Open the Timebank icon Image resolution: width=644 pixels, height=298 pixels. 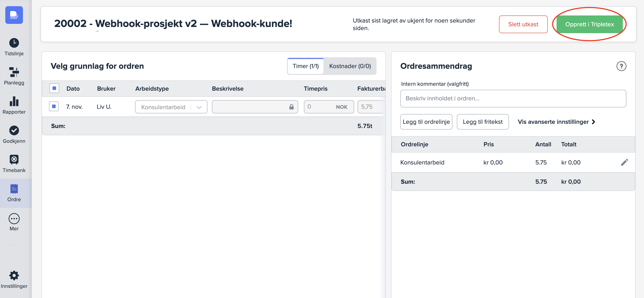coord(14,160)
